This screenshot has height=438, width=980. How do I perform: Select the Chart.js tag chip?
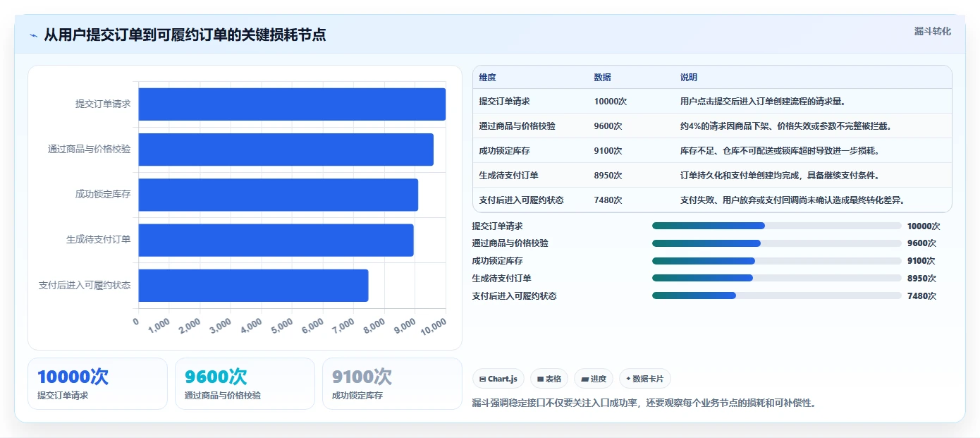(x=498, y=379)
